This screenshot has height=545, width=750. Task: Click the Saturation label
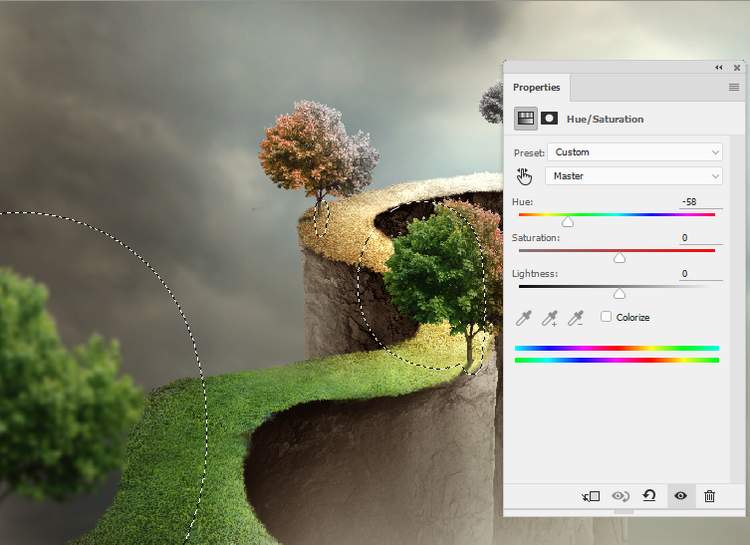[x=535, y=238]
